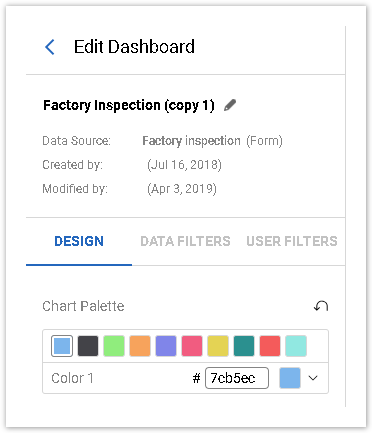Select the teal palette swatch
The width and height of the screenshot is (372, 433).
pyautogui.click(x=244, y=346)
